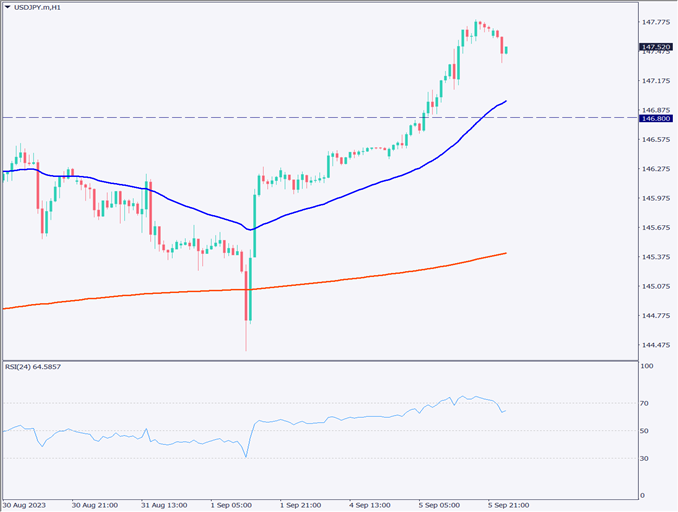Select the 144.475 price axis label
678x512 pixels.
point(656,345)
